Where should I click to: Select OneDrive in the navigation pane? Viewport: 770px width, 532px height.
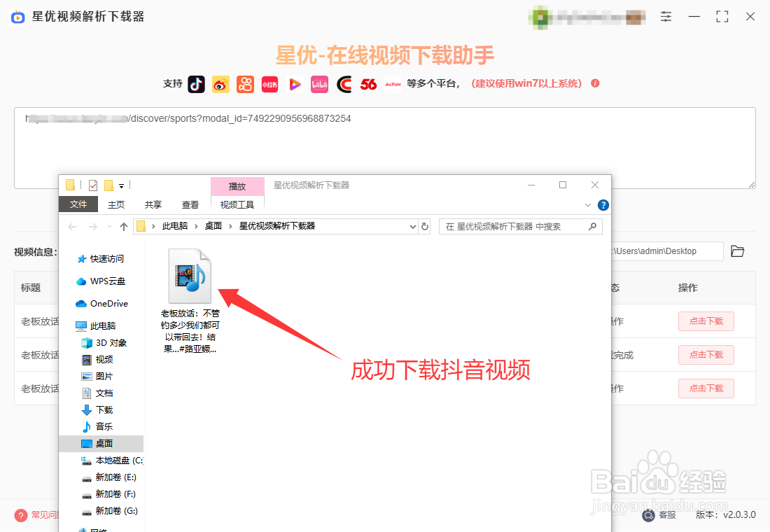(101, 304)
